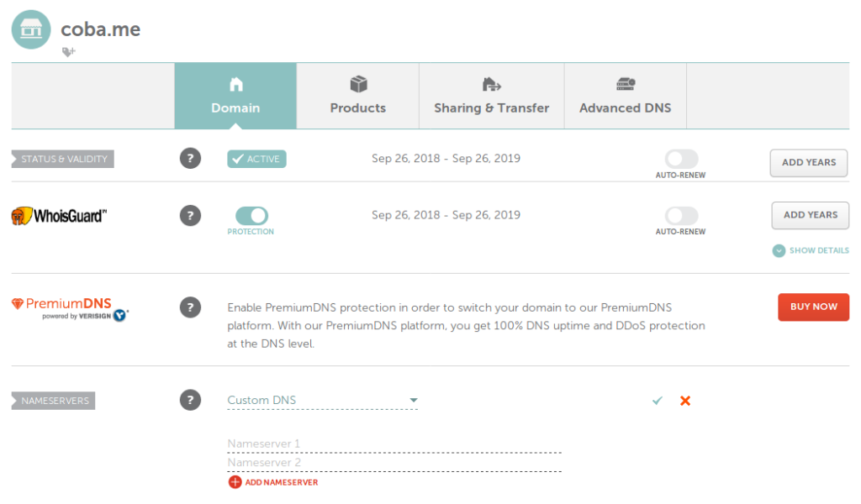Go to Sharing & Transfer tab
This screenshot has height=504, width=861.
(x=491, y=97)
